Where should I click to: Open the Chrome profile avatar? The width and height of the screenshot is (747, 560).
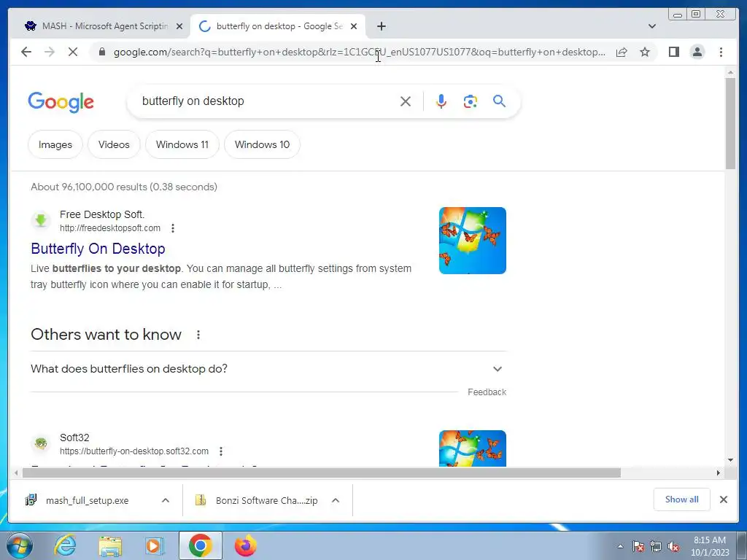click(697, 52)
